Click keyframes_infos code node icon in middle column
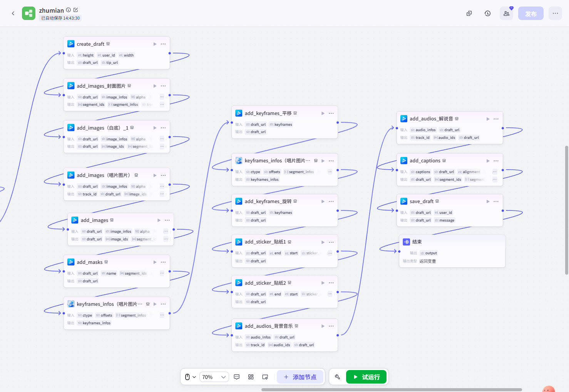 [x=239, y=160]
